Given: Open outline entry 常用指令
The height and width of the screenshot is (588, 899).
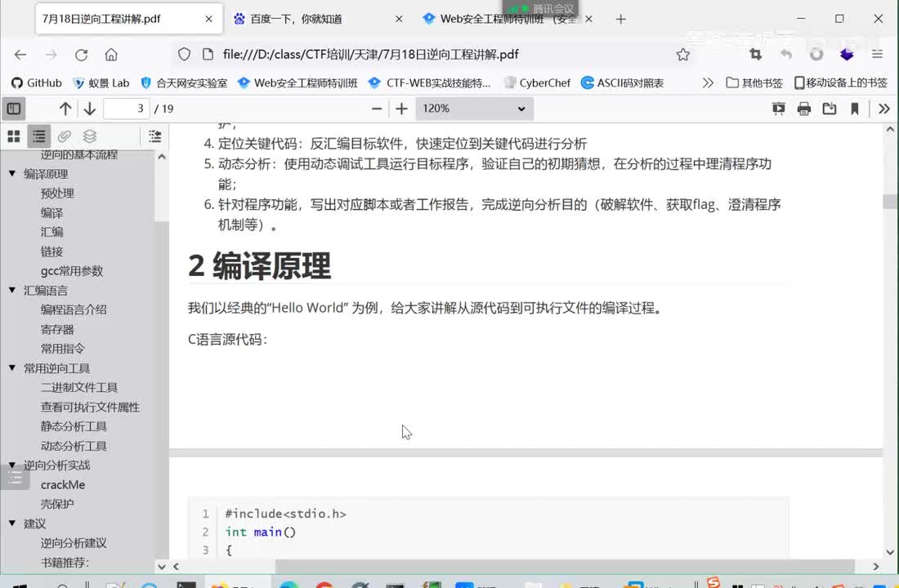Looking at the screenshot, I should click(62, 349).
